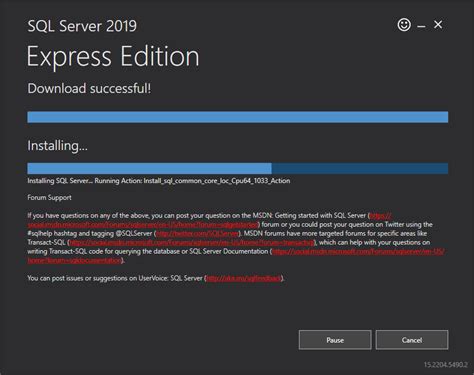Click the version number 15.2204.5490.2

pos(446,365)
